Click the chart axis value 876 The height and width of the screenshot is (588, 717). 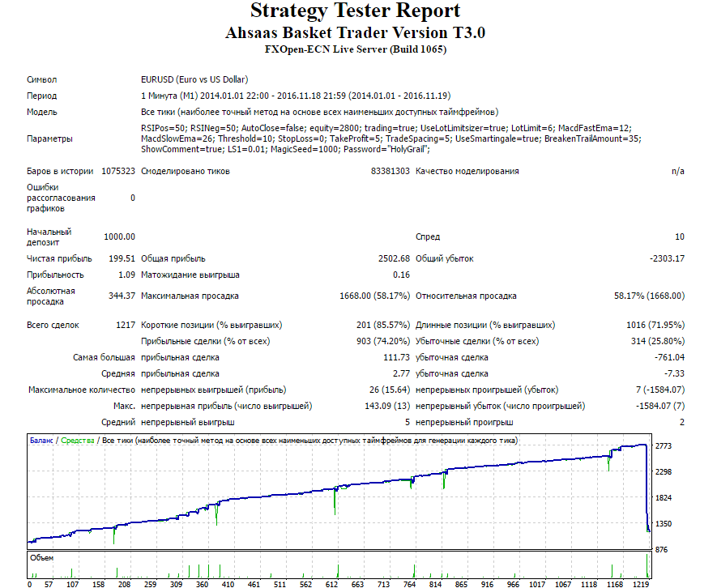pyautogui.click(x=661, y=550)
